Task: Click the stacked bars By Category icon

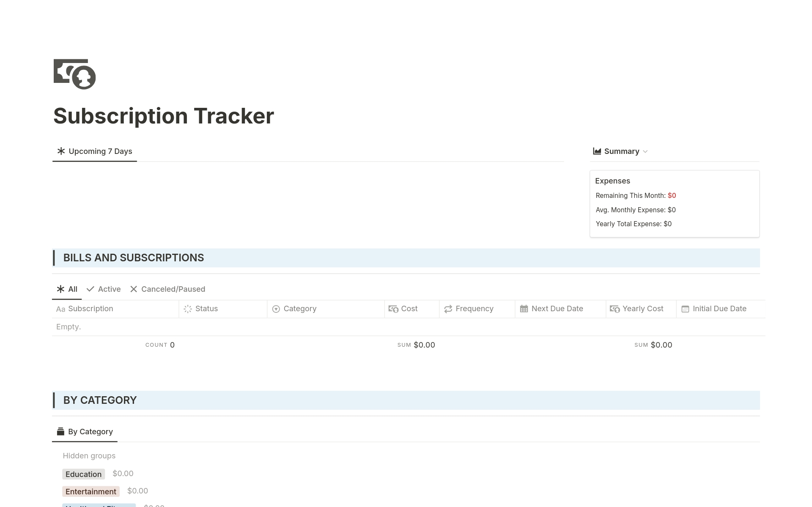Action: coord(61,431)
